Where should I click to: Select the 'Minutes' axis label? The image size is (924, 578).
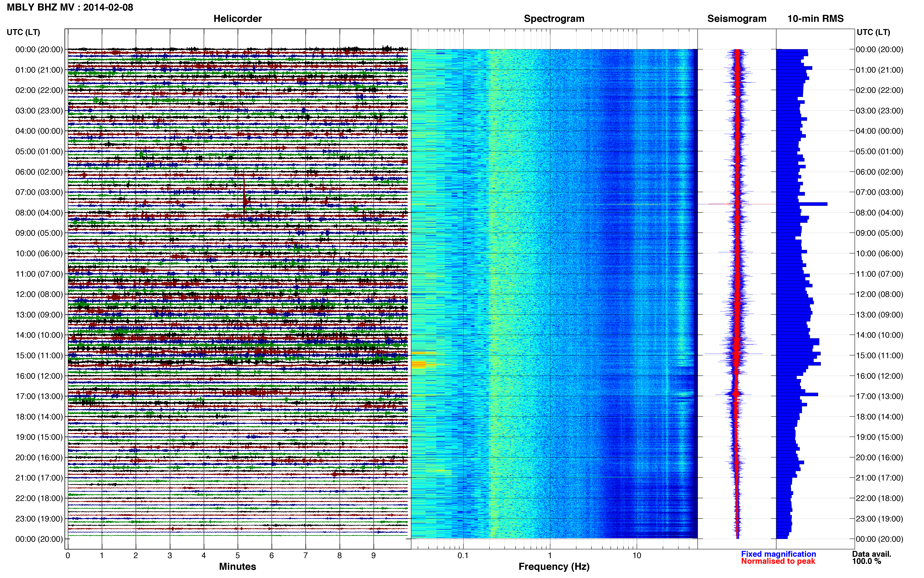tap(238, 566)
